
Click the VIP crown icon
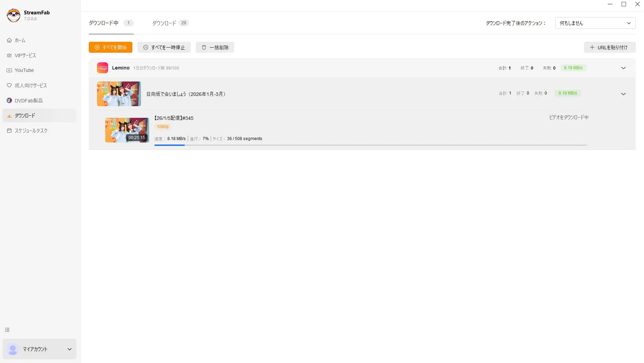9,55
